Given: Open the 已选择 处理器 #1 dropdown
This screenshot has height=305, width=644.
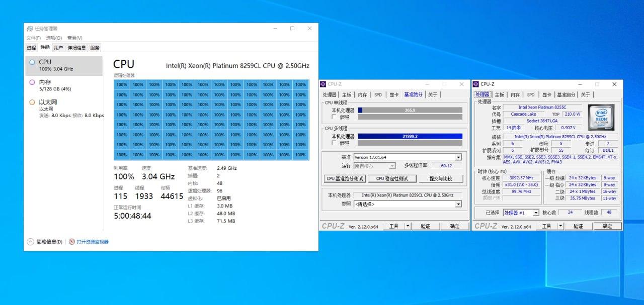Looking at the screenshot, I should (x=521, y=213).
